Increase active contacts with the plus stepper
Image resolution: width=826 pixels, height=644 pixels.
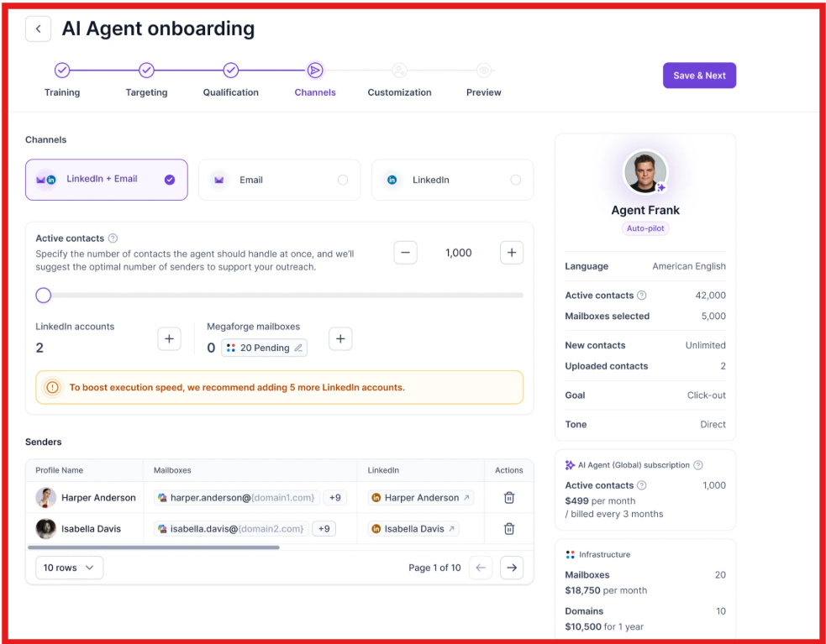point(511,252)
